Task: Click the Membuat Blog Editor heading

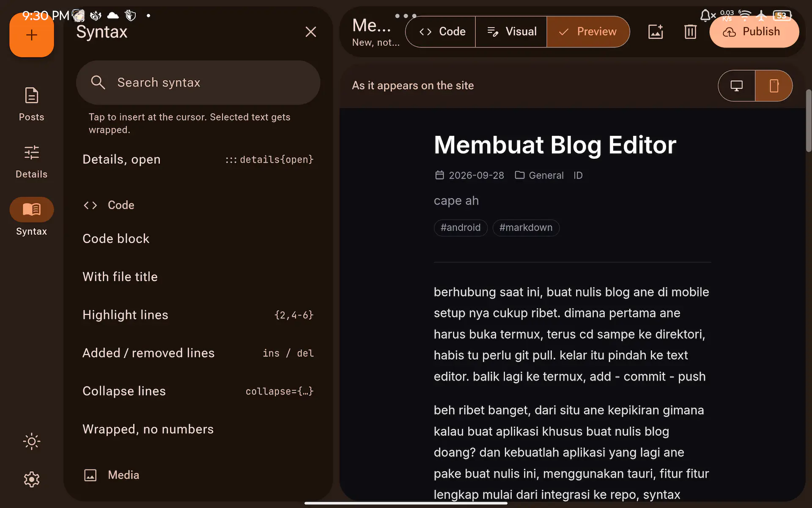Action: [555, 145]
